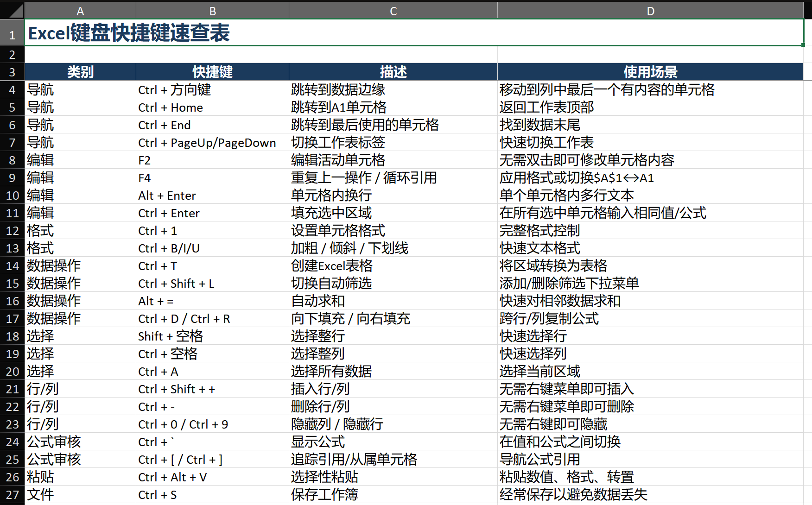Select column B header
Viewport: 812px width, 505px height.
212,11
